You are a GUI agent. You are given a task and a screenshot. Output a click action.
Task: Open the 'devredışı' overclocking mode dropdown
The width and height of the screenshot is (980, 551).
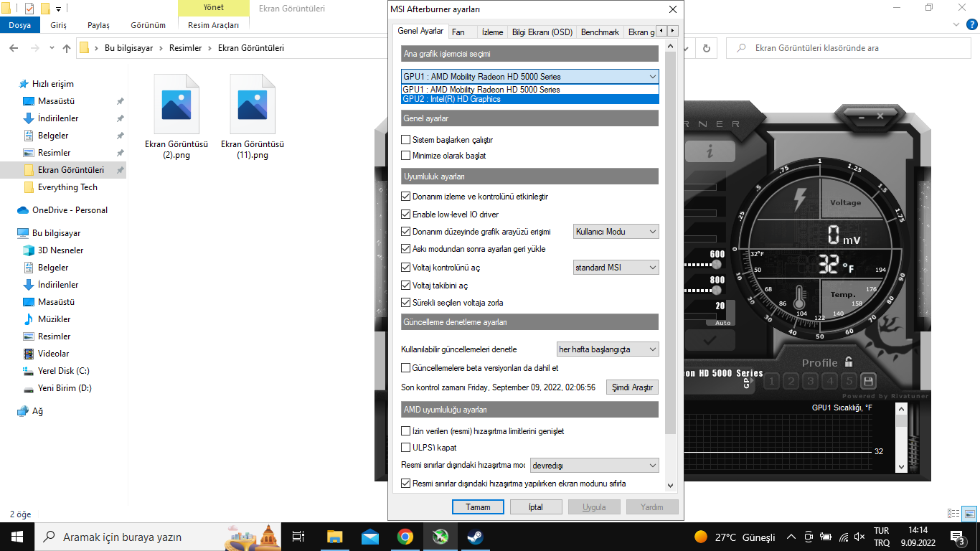pos(594,466)
